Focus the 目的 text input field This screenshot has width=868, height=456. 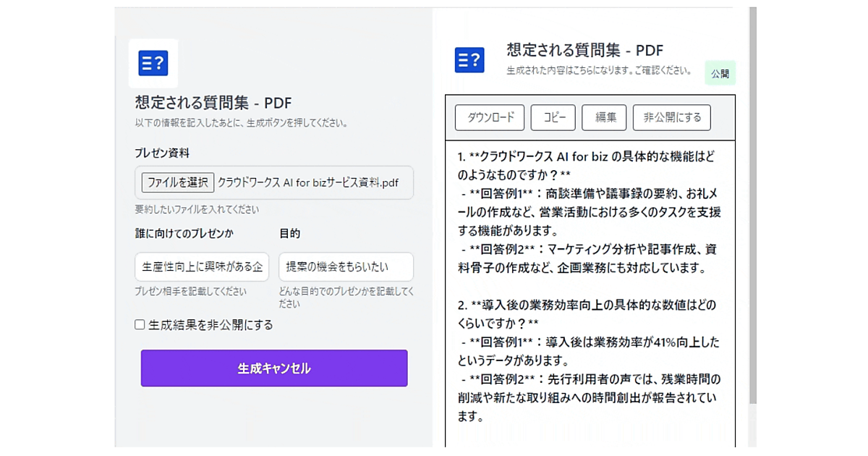click(346, 266)
